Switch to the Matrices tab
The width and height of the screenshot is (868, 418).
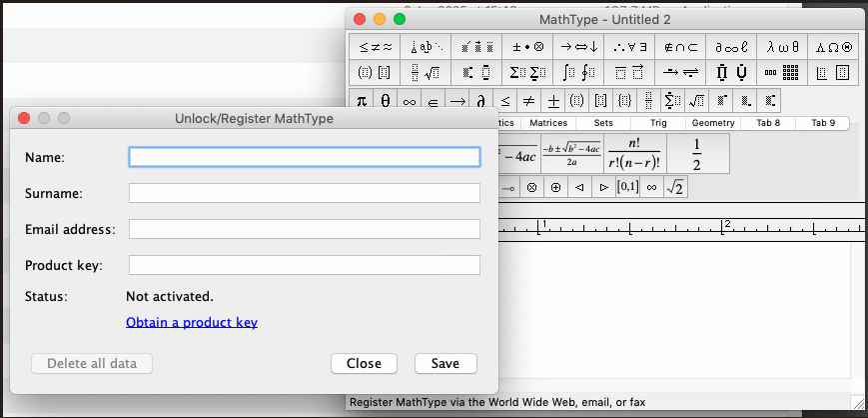click(548, 123)
